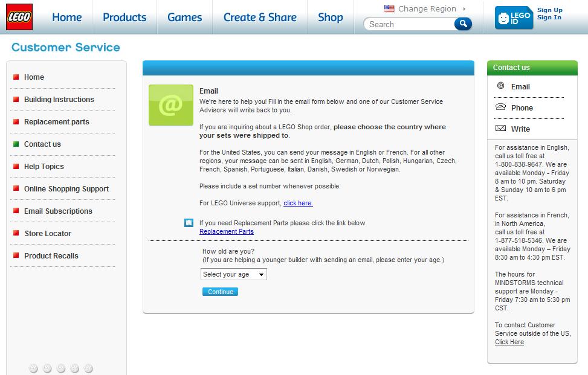Open the Create & Share menu

coord(260,18)
